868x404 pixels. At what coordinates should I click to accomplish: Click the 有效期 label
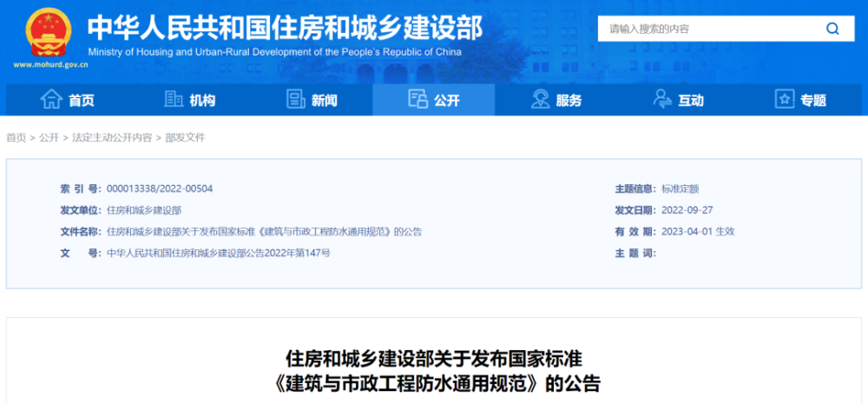click(x=636, y=232)
